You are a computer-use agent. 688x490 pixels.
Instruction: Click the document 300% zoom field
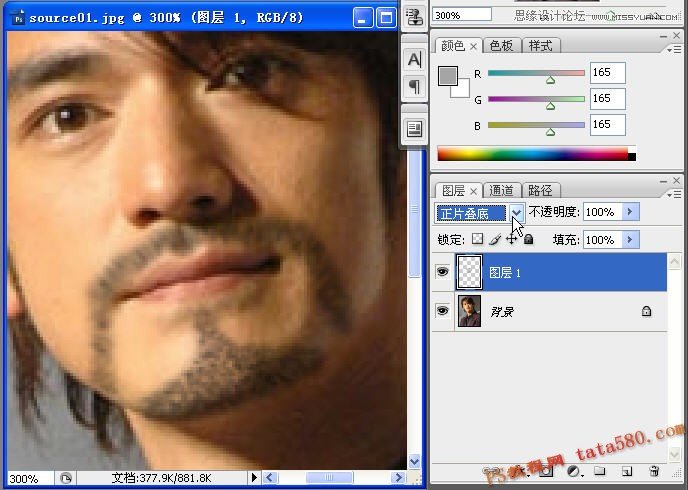pyautogui.click(x=30, y=478)
